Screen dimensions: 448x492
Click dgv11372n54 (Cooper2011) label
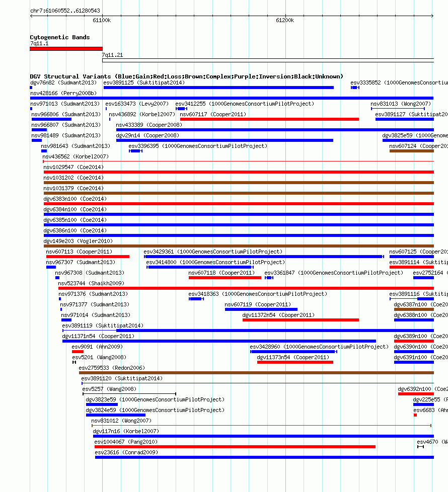[x=278, y=315]
